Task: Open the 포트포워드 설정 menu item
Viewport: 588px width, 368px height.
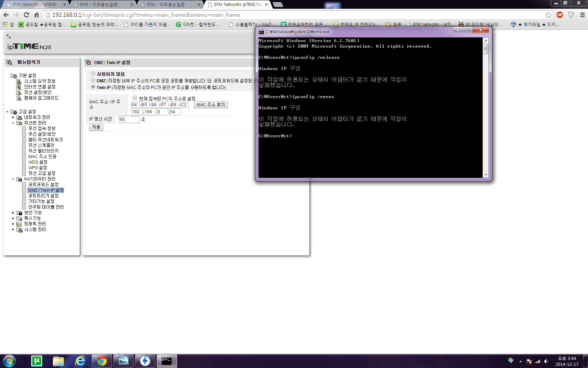Action: 43,185
